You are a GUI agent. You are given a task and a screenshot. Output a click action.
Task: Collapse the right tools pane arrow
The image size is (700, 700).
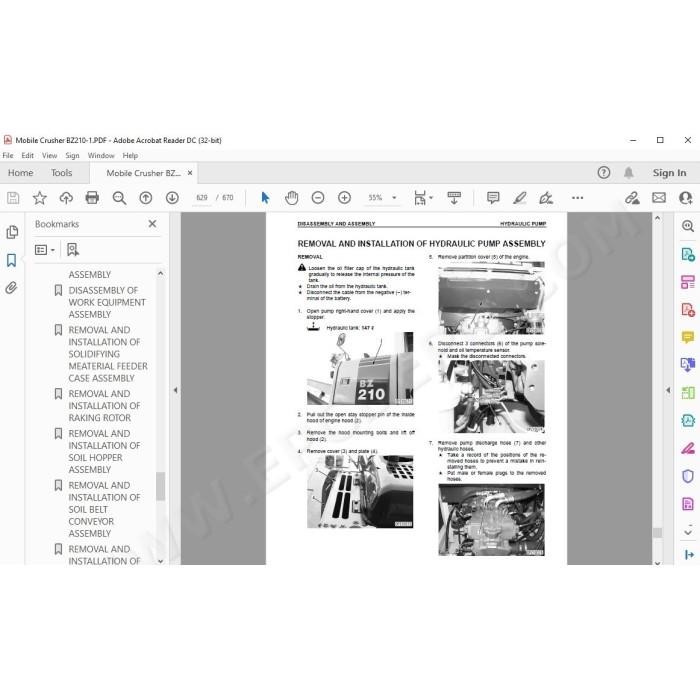[668, 390]
